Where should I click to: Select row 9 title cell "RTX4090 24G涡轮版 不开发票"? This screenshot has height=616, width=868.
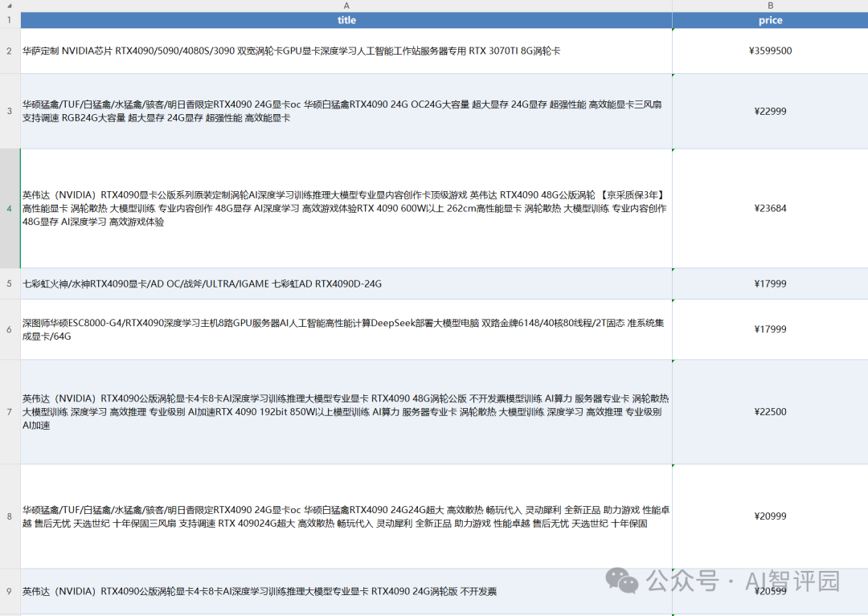tap(346, 591)
